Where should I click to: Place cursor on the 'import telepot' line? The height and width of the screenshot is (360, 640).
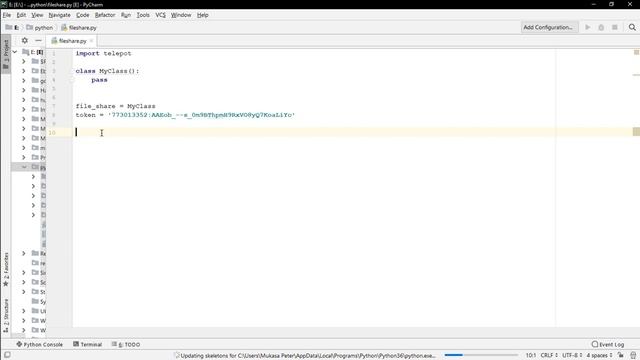point(103,53)
